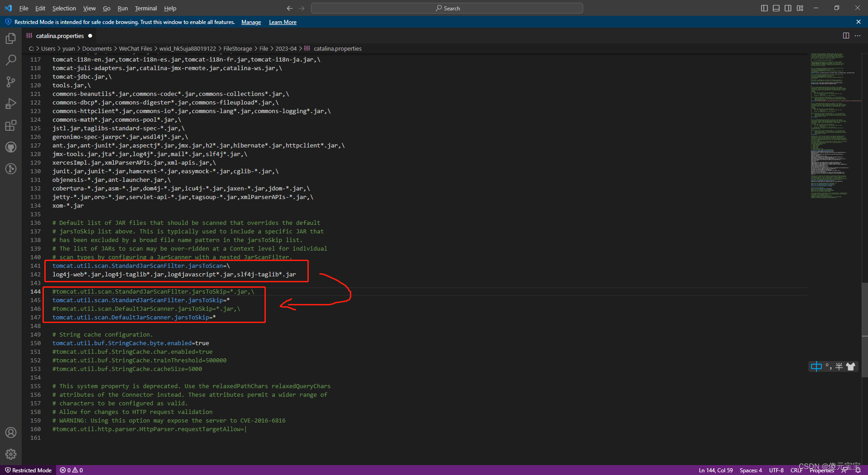Click the Restricted Mode status bar item
868x475 pixels.
(28, 470)
